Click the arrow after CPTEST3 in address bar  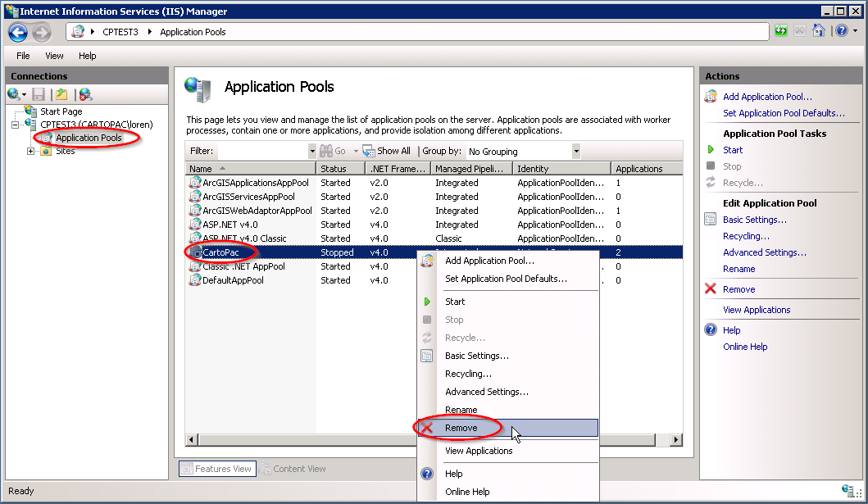tap(149, 31)
